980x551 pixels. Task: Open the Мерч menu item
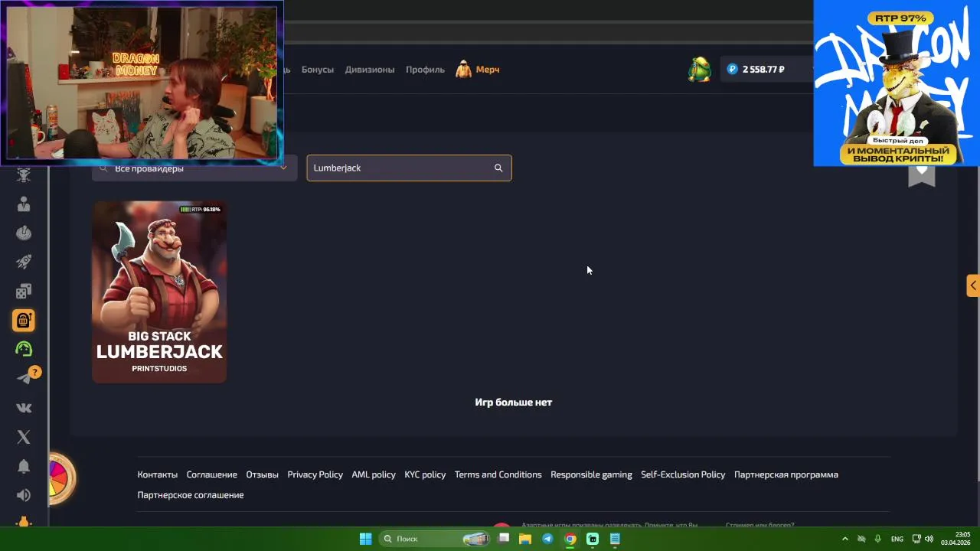[488, 70]
